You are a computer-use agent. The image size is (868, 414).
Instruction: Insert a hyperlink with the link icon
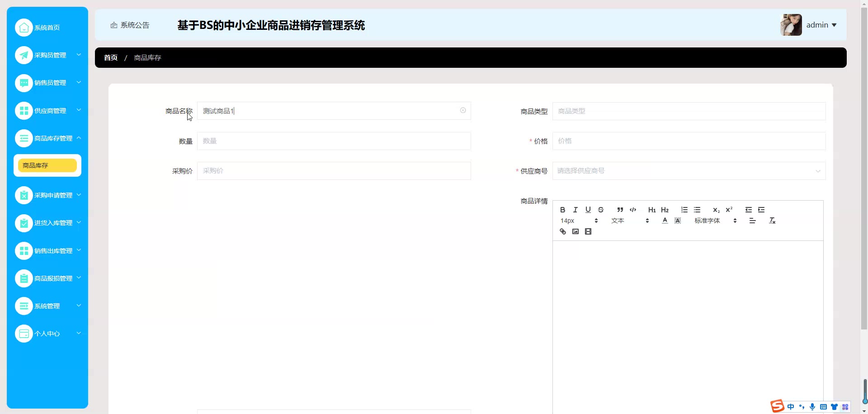pyautogui.click(x=562, y=231)
